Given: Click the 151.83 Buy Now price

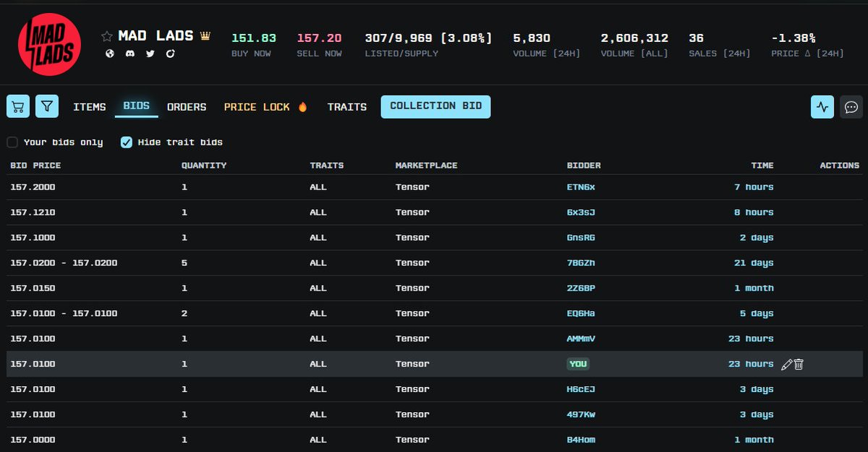Looking at the screenshot, I should (x=254, y=38).
